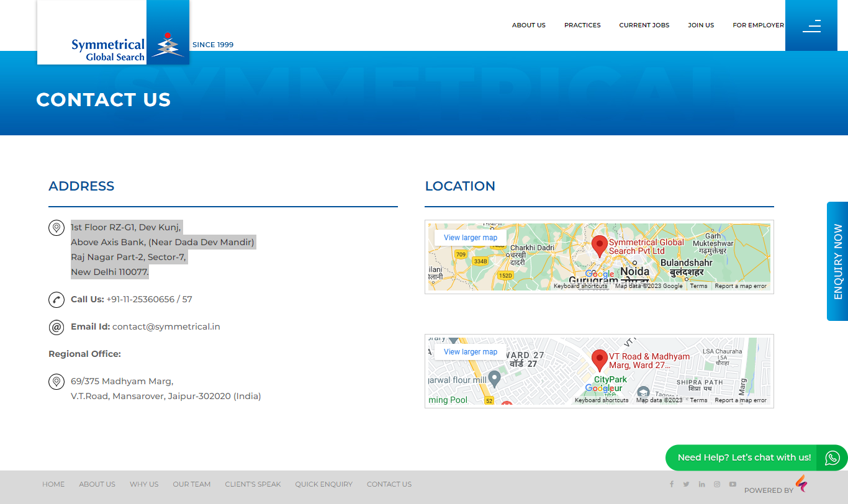Viewport: 848px width, 504px height.
Task: Click the contact@symmetrical.in email address
Action: [166, 326]
